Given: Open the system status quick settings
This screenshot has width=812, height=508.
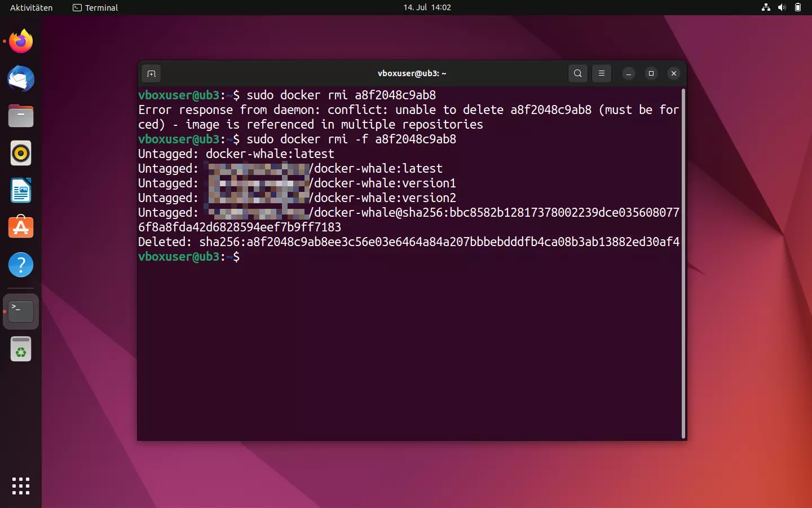Looking at the screenshot, I should 782,7.
